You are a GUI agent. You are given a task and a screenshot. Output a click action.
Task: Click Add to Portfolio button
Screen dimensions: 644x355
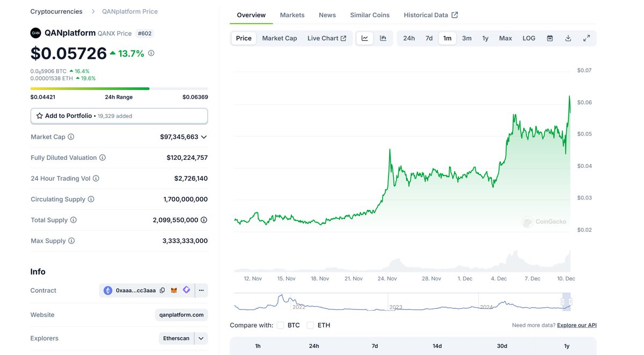pyautogui.click(x=119, y=116)
